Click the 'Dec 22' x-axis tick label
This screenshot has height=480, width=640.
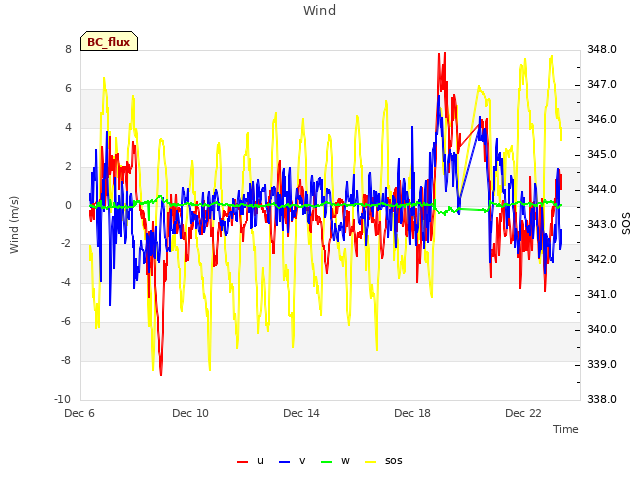point(523,413)
